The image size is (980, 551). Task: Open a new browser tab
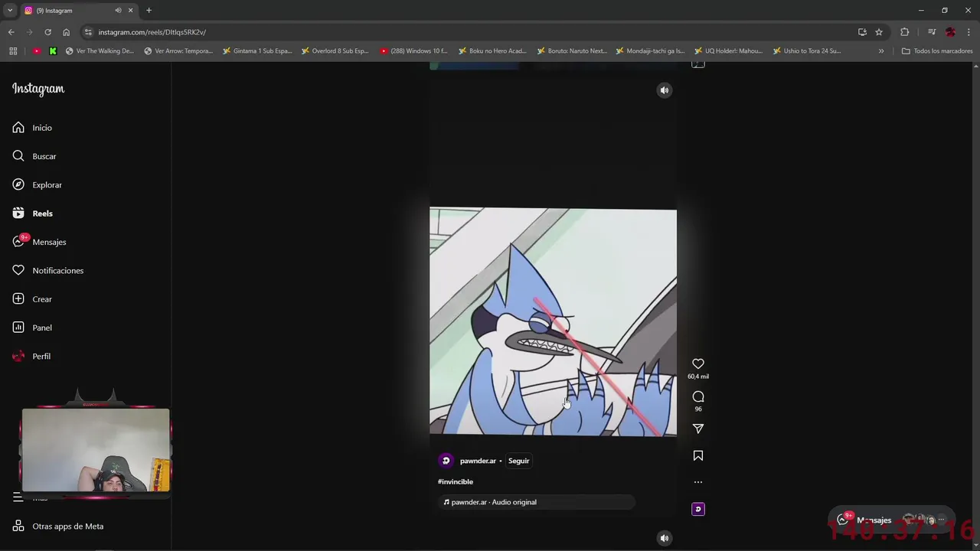click(x=149, y=11)
